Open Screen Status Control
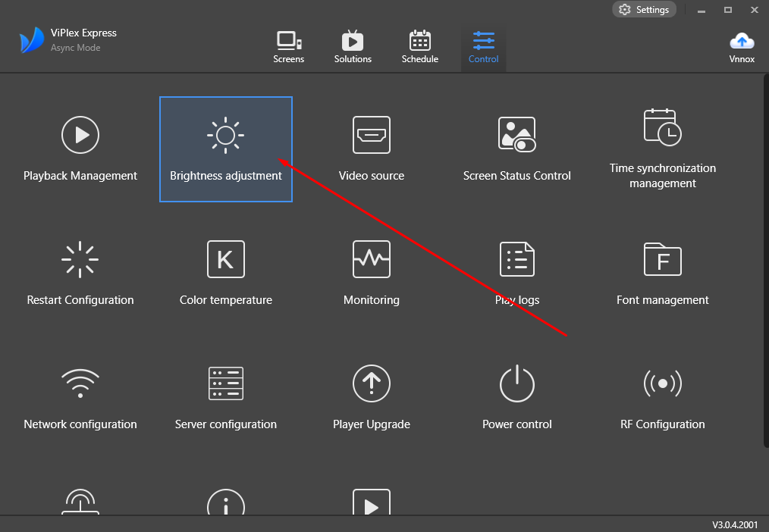This screenshot has width=769, height=532. [517, 149]
